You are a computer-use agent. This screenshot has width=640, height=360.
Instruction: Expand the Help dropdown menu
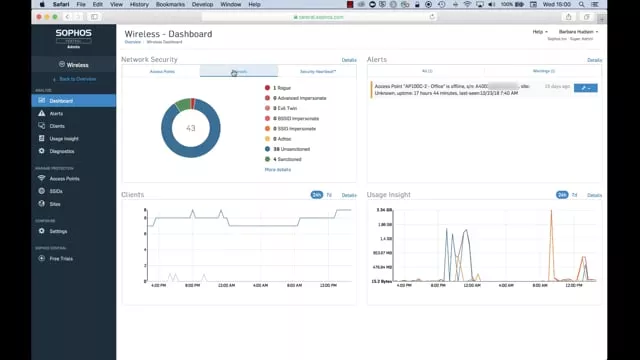540,32
